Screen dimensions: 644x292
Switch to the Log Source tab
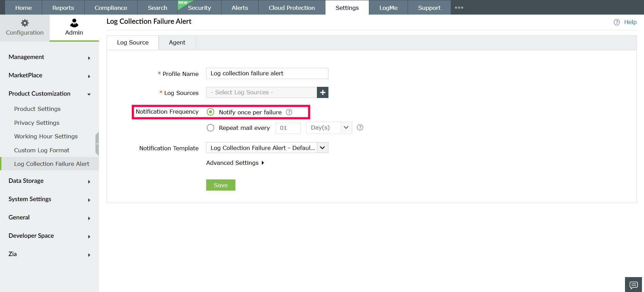133,42
